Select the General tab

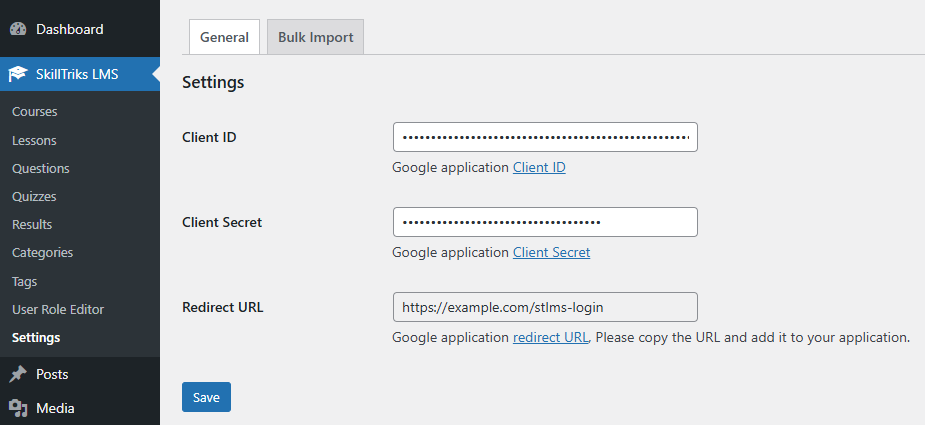pyautogui.click(x=224, y=37)
